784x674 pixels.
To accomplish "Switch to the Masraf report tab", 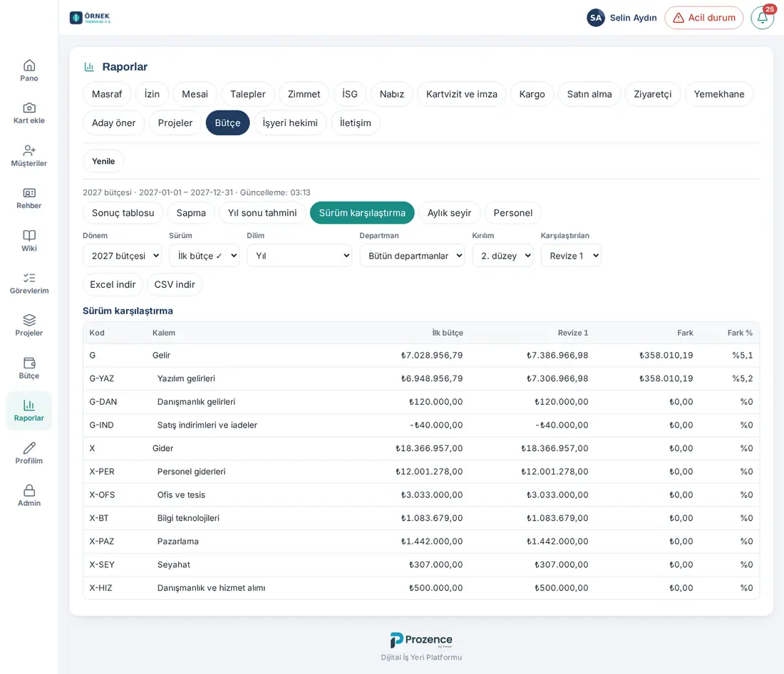I will 107,94.
